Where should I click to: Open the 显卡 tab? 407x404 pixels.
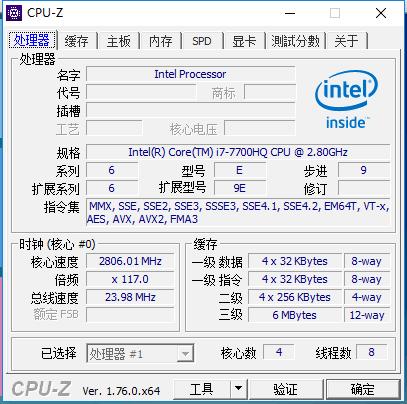click(244, 41)
